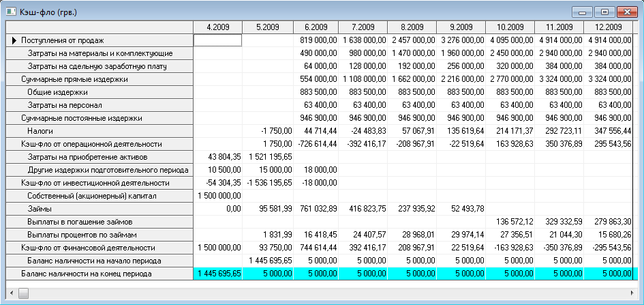Click highlighted closing balance 1 445 695,65
Viewport: 644px width, 305px height.
(217, 274)
